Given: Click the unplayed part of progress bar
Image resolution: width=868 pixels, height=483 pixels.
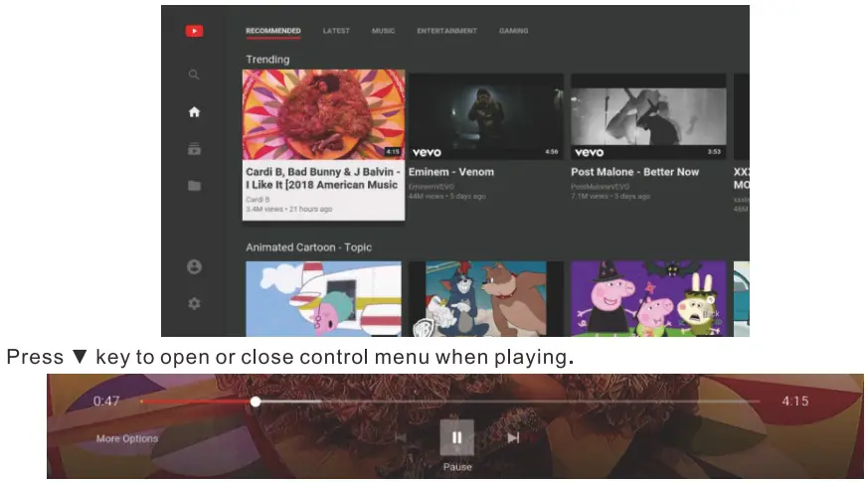Looking at the screenshot, I should point(509,402).
